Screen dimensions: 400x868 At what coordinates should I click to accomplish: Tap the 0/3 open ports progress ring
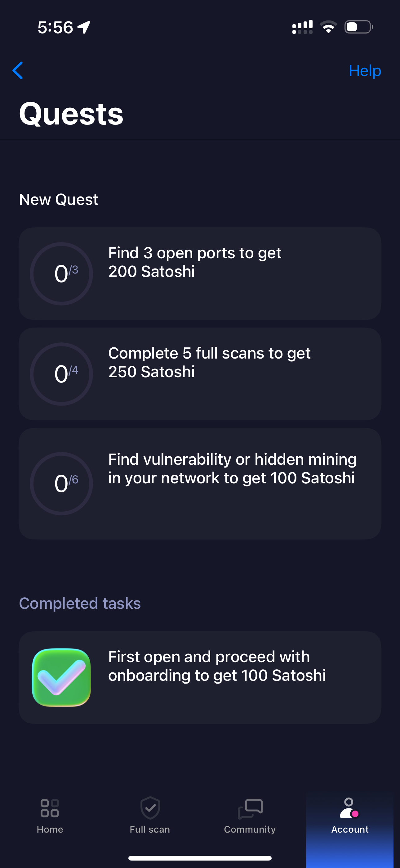[x=61, y=274]
